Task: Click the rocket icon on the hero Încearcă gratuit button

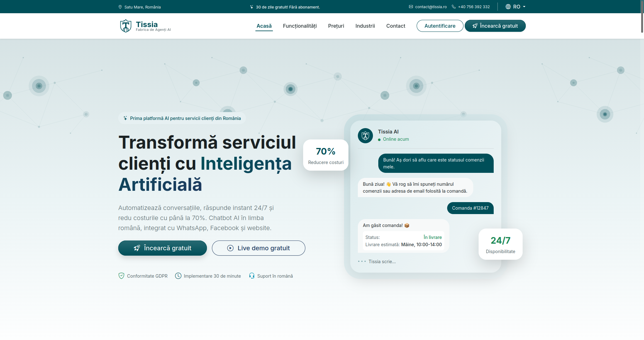Action: [x=136, y=248]
